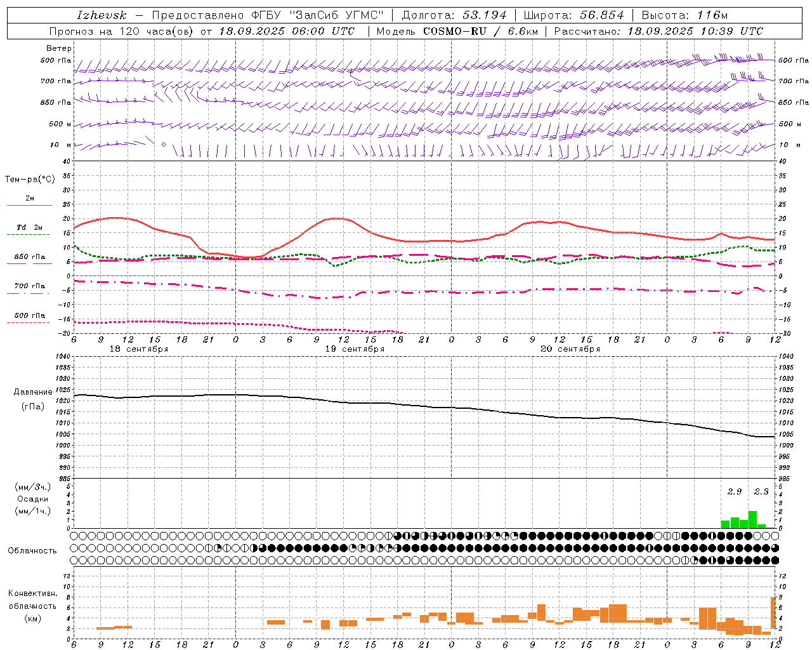This screenshot has height=650, width=812.
Task: Click the Облачность cloud cover label
Action: tap(32, 551)
